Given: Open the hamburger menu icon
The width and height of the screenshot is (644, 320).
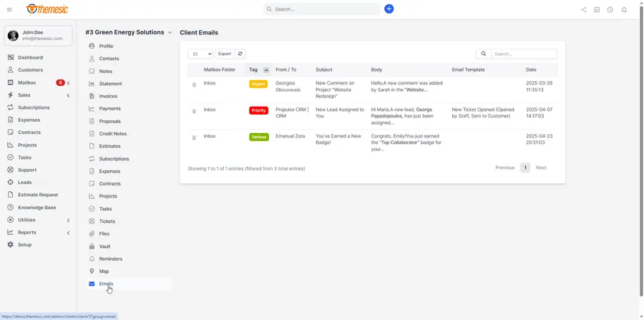Looking at the screenshot, I should coord(9,9).
